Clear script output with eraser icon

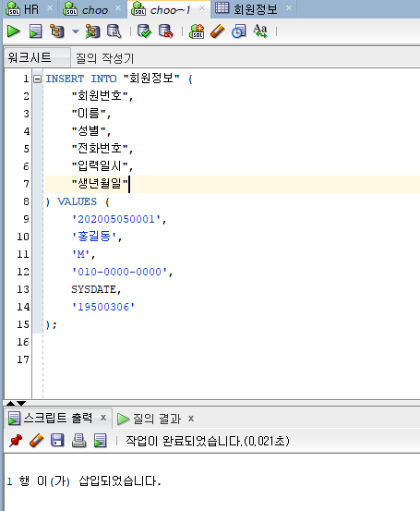click(36, 441)
